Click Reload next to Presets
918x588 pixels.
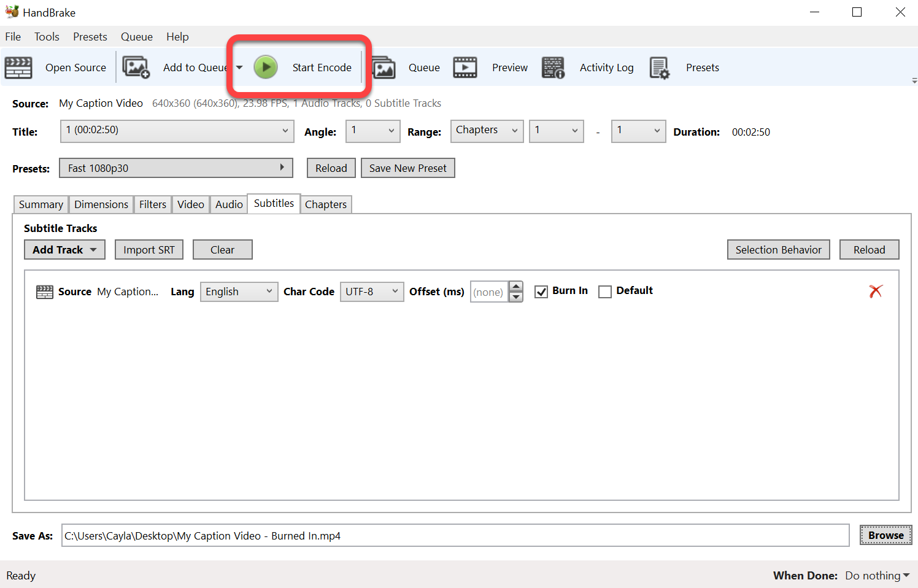pos(331,168)
